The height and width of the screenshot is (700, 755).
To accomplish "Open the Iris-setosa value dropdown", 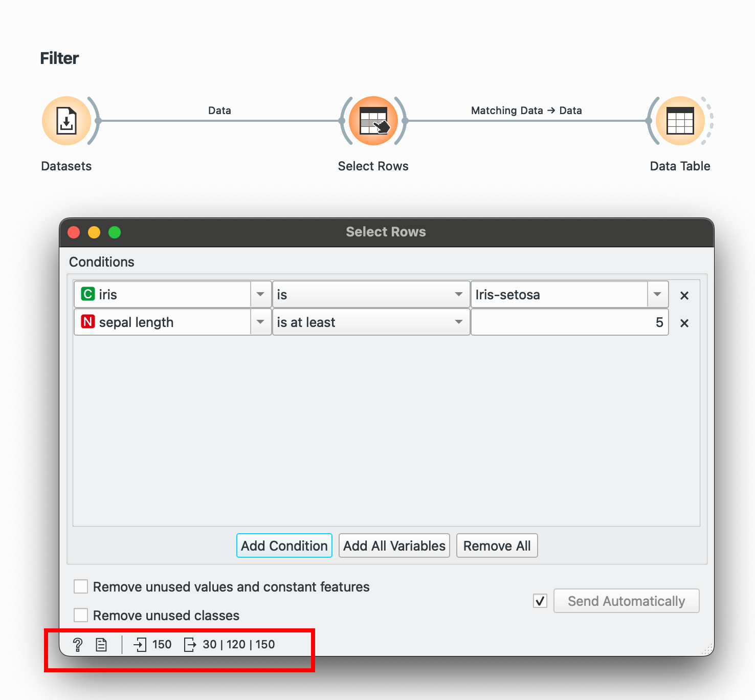I will click(x=657, y=294).
